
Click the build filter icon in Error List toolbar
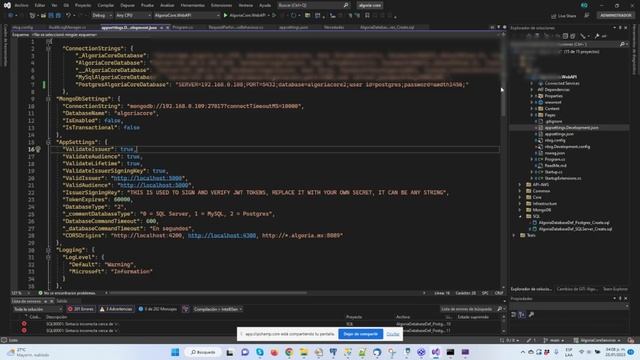tap(186, 309)
